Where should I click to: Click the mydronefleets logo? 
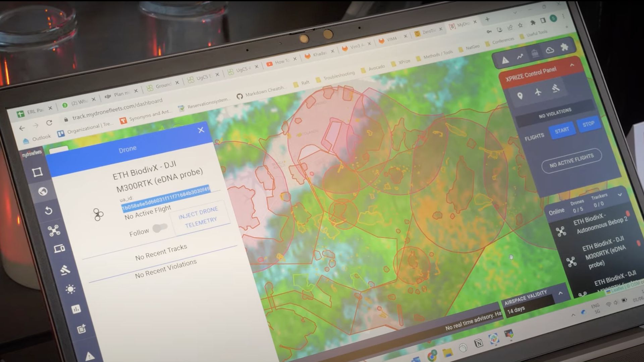tap(32, 154)
